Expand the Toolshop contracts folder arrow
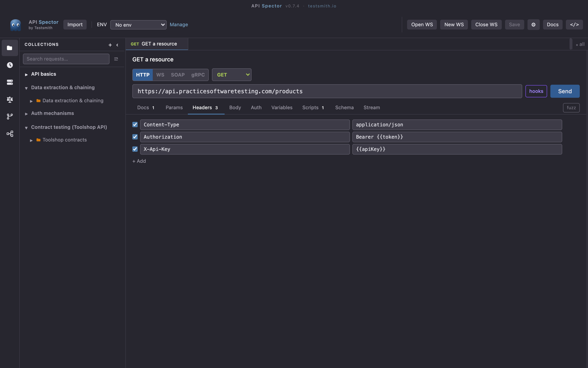Viewport: 588px width, 368px height. 31,140
